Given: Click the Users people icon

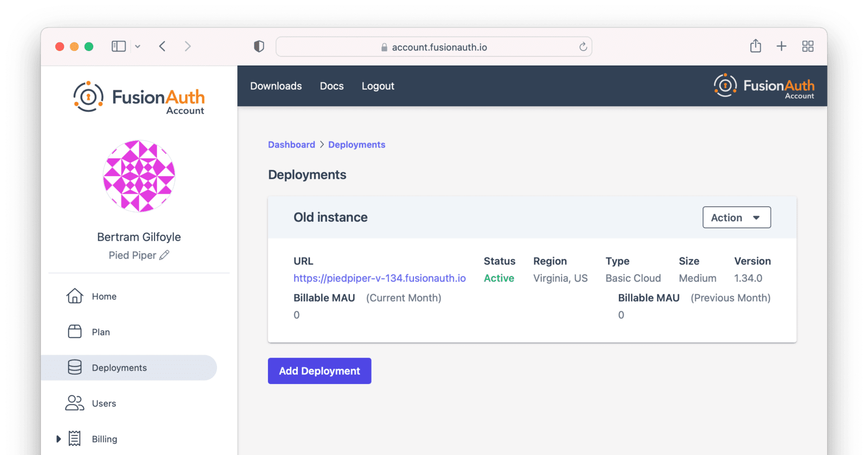Looking at the screenshot, I should (75, 403).
